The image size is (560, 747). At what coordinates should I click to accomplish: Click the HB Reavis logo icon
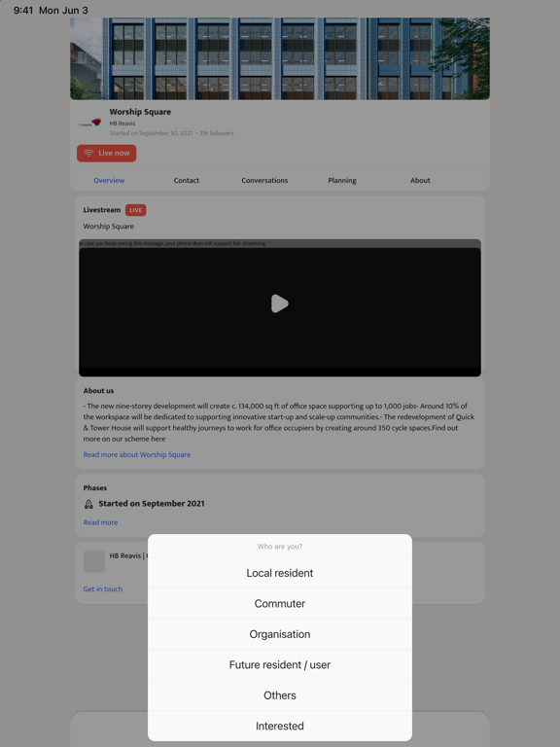coord(90,123)
